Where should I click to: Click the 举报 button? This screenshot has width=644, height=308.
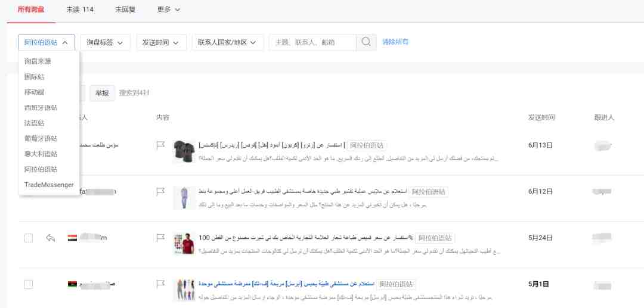(103, 93)
